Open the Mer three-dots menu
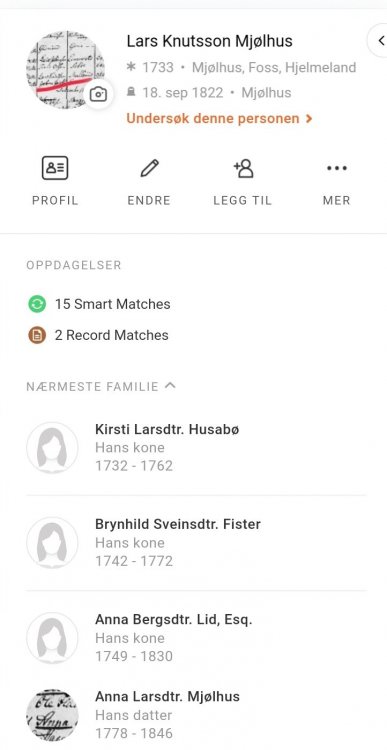Screen dimensions: 387x750 [337, 168]
